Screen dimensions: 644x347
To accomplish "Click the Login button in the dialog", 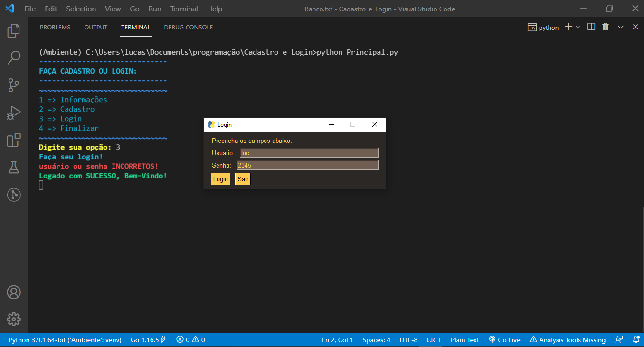I will tap(220, 179).
